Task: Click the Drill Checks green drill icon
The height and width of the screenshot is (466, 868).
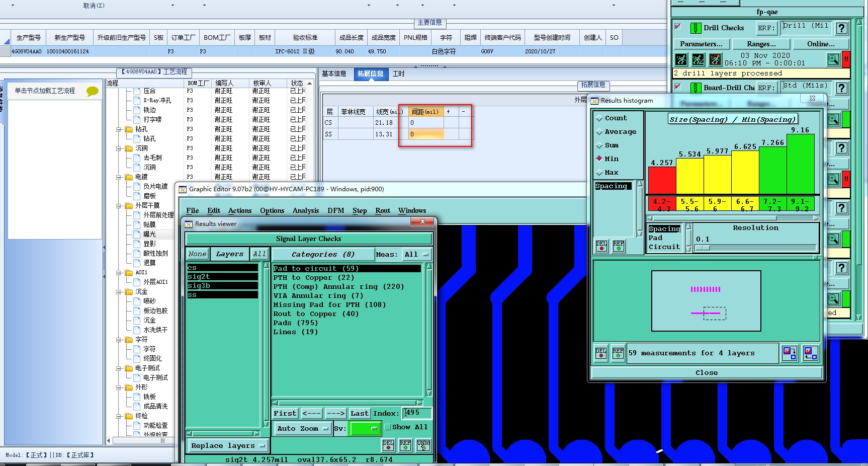Action: tap(696, 28)
